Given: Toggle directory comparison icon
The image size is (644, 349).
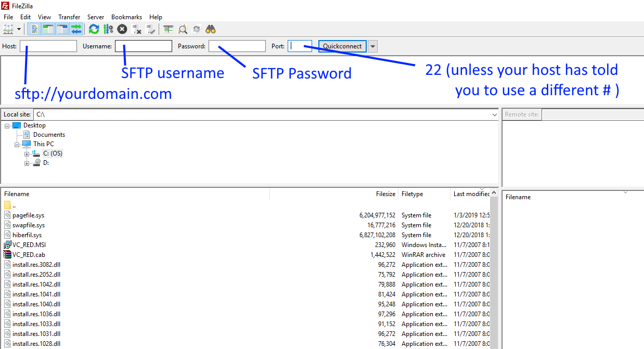Looking at the screenshot, I should [x=183, y=29].
